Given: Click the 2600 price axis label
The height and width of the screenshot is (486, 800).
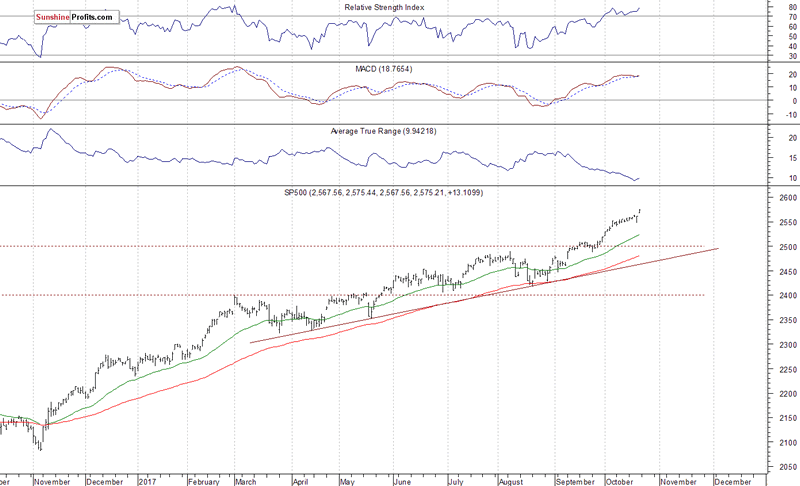Looking at the screenshot, I should pyautogui.click(x=788, y=198).
